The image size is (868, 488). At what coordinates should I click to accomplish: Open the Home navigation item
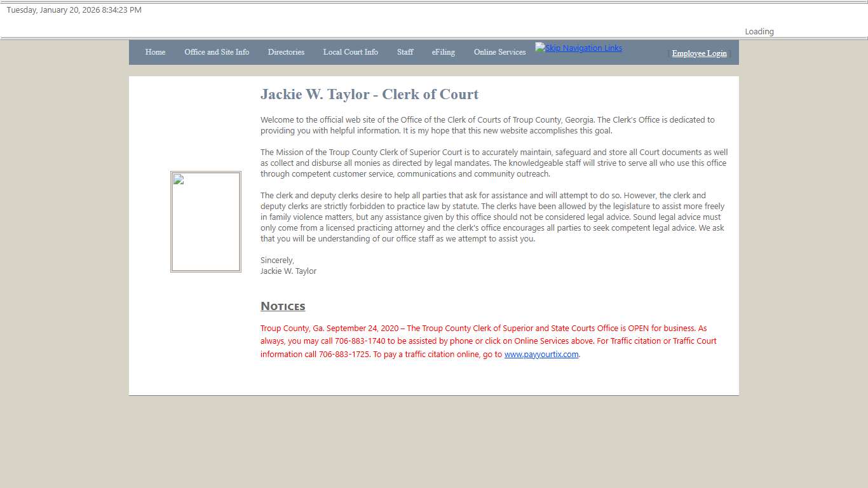click(155, 52)
